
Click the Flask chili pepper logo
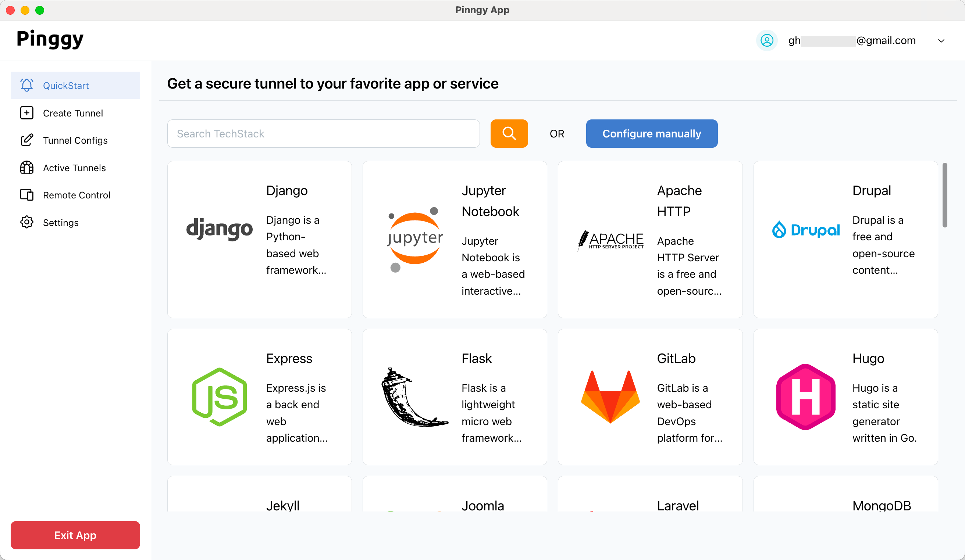(x=415, y=397)
